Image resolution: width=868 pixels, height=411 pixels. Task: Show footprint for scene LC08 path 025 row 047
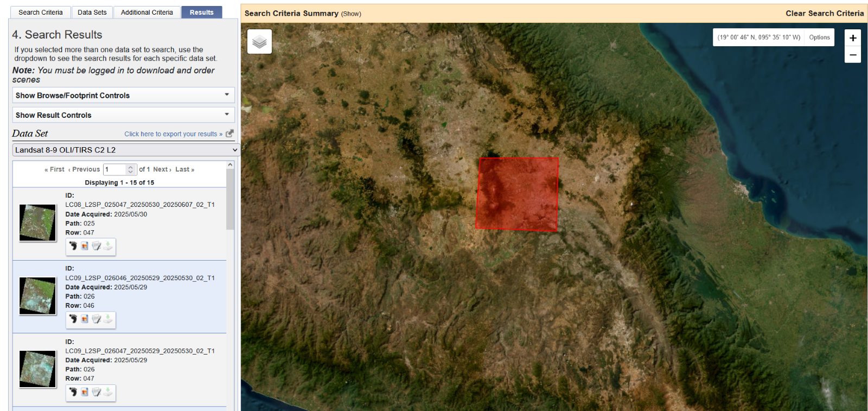coord(73,246)
